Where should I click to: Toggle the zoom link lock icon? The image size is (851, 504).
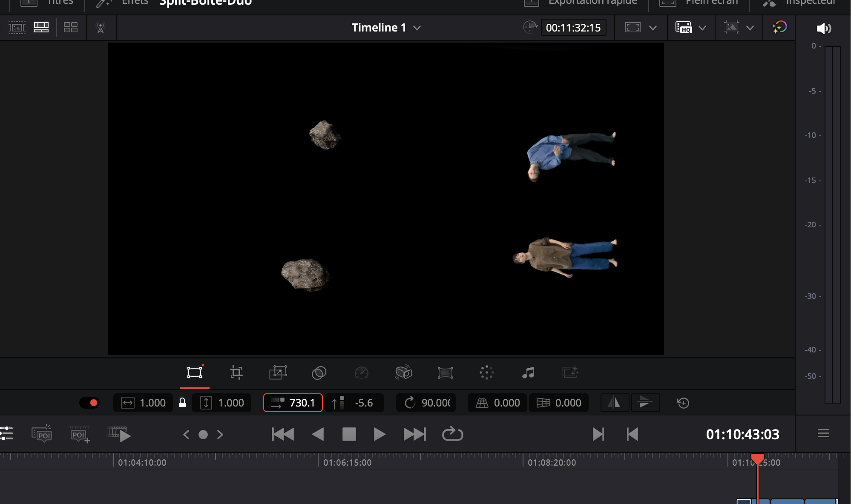click(182, 403)
